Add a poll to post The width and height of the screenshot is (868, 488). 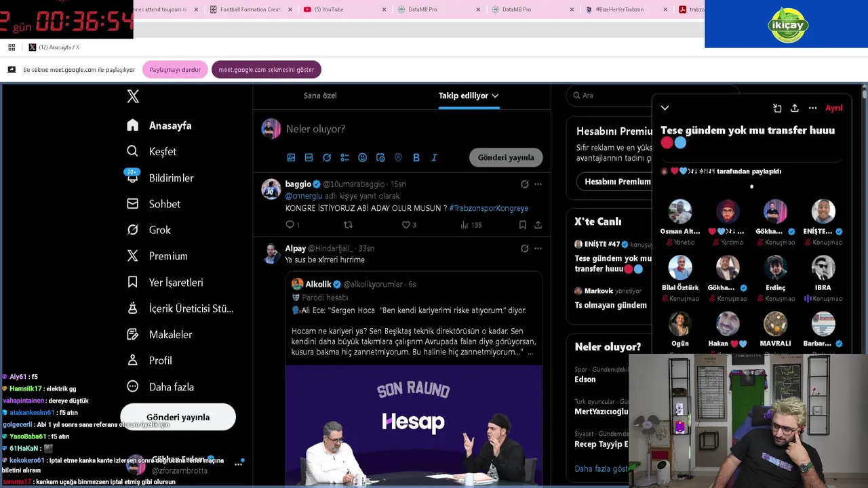344,157
